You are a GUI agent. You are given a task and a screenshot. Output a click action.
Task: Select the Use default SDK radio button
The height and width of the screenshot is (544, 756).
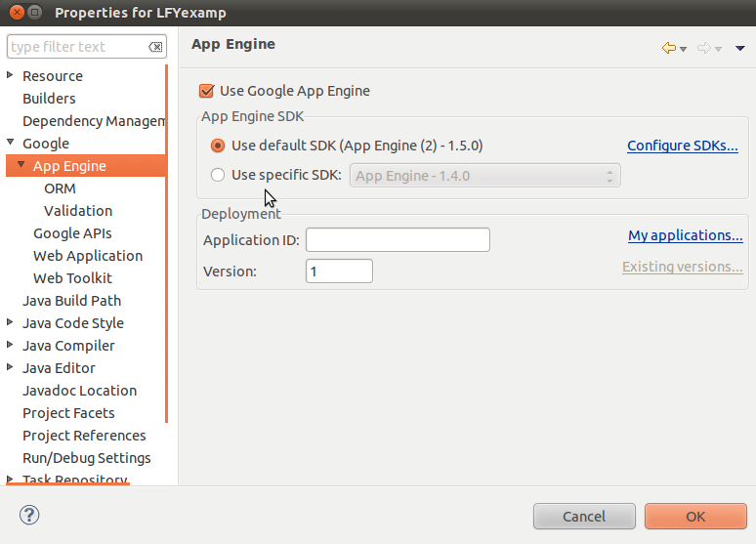click(x=218, y=146)
